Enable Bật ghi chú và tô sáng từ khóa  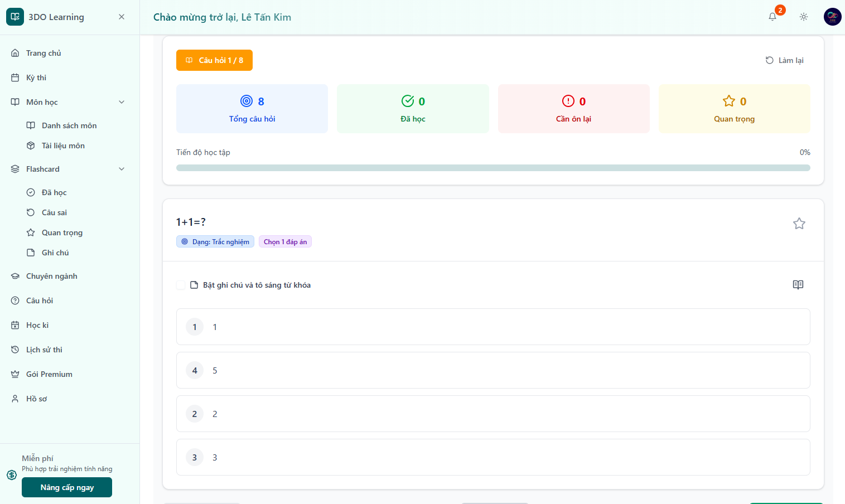click(180, 284)
